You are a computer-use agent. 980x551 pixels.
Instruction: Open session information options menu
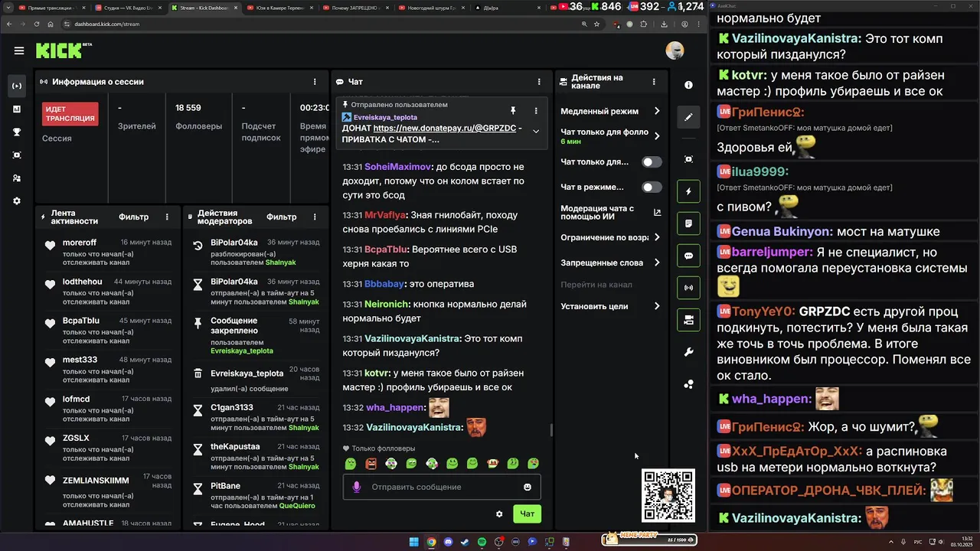(315, 82)
